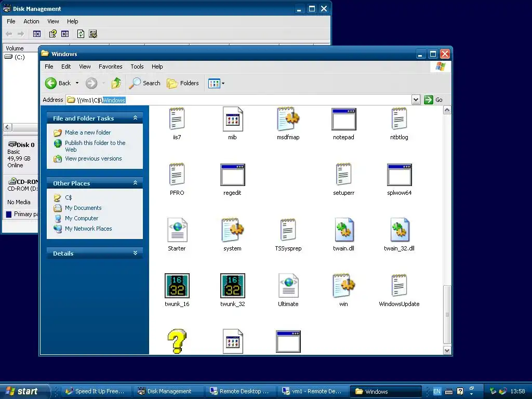Click the vertical scrollbar thumb in file list

[447, 314]
